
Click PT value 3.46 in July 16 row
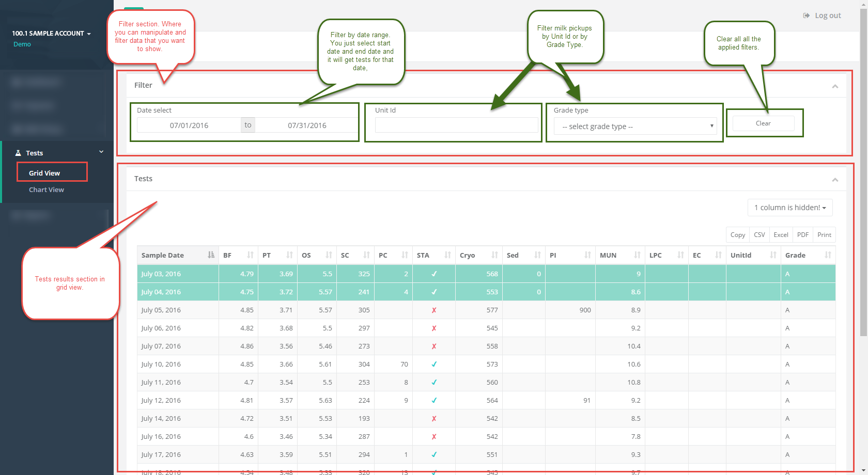(x=286, y=437)
